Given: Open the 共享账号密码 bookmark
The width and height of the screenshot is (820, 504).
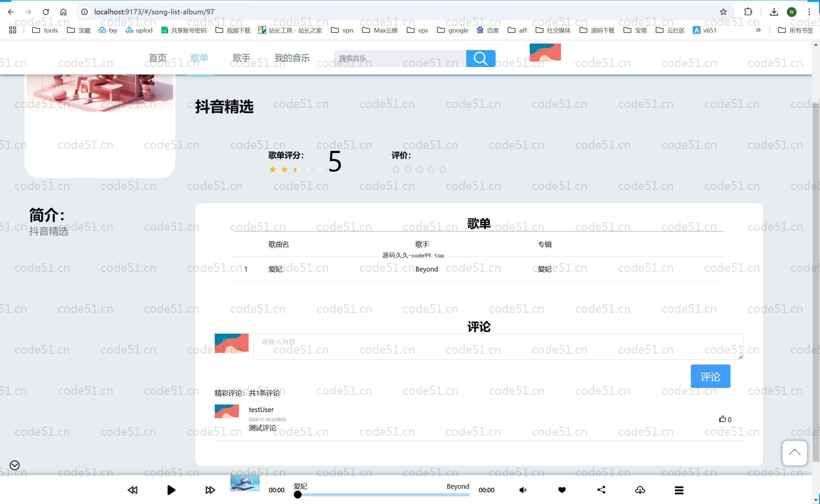Looking at the screenshot, I should 184,30.
